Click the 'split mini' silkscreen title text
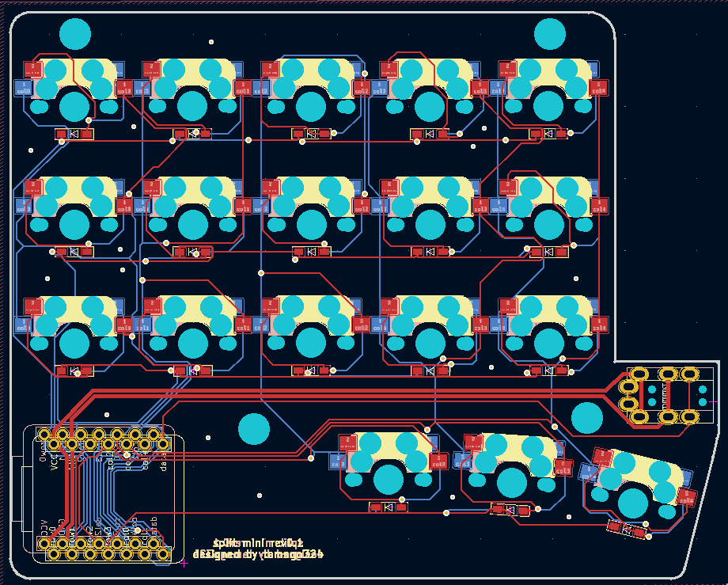The width and height of the screenshot is (728, 585). tap(258, 543)
